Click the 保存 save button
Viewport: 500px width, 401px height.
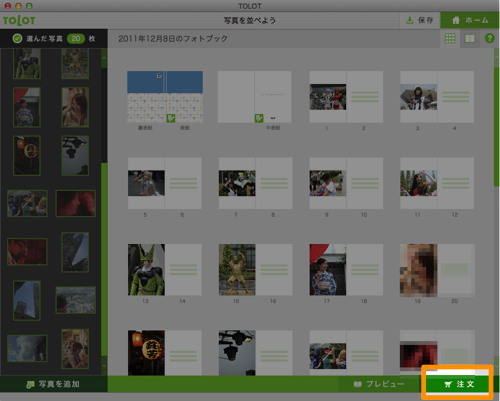pyautogui.click(x=420, y=20)
